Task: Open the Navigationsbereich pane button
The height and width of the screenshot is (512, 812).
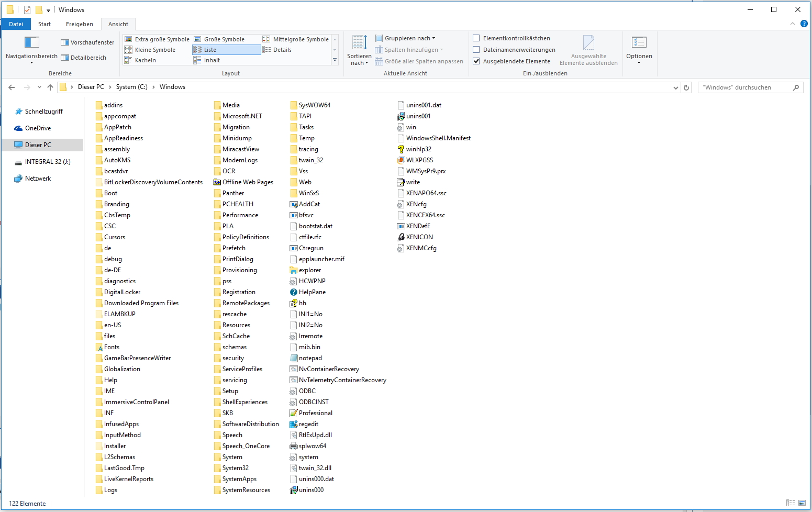Action: click(x=31, y=50)
